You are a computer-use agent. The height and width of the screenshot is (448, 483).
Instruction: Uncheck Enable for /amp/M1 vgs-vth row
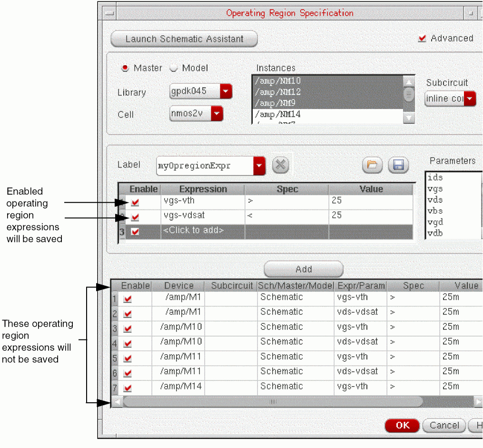click(x=128, y=299)
